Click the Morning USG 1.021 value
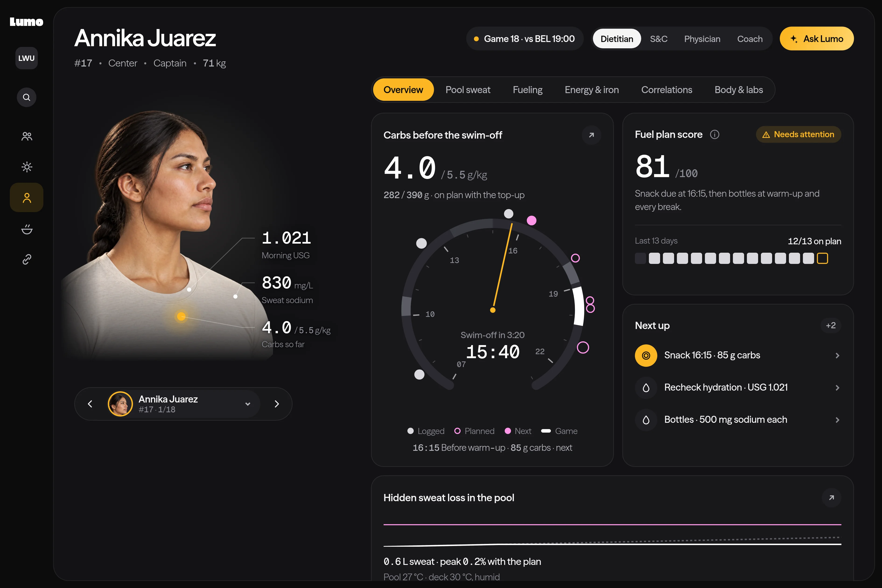Viewport: 882px width, 588px height. point(286,238)
